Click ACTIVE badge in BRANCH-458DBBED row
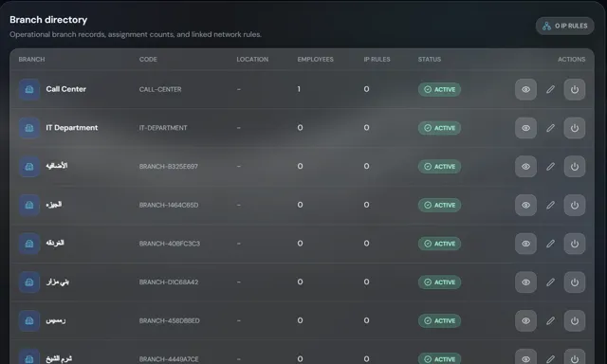This screenshot has width=607, height=364. [x=439, y=320]
